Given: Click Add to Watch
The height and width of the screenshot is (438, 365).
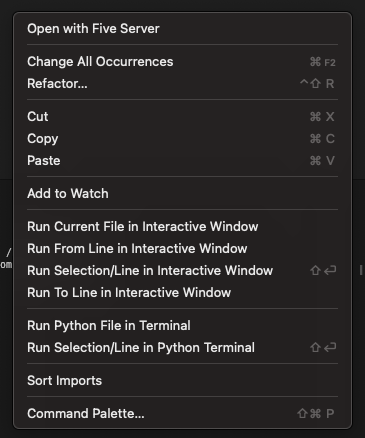Looking at the screenshot, I should pyautogui.click(x=182, y=194).
